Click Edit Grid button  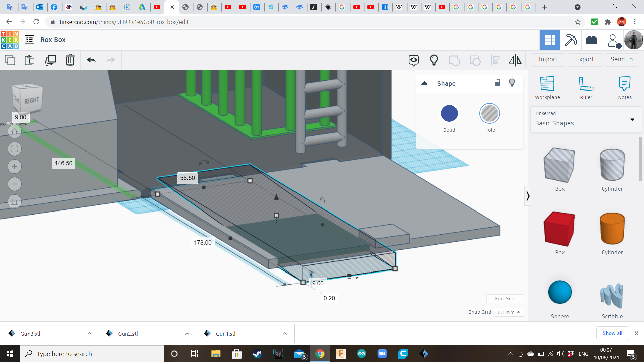[505, 298]
